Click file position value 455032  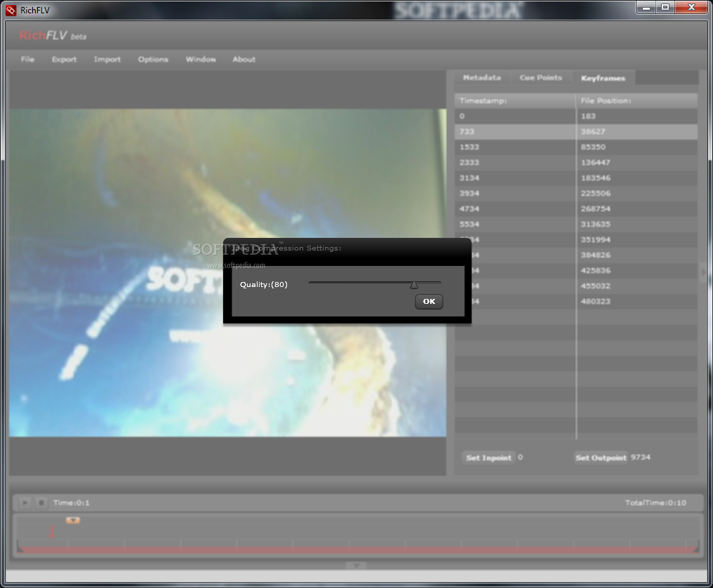(x=595, y=286)
